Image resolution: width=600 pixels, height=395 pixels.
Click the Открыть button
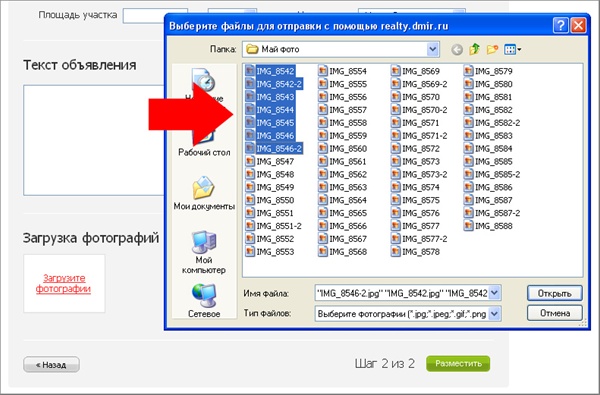[x=554, y=294]
